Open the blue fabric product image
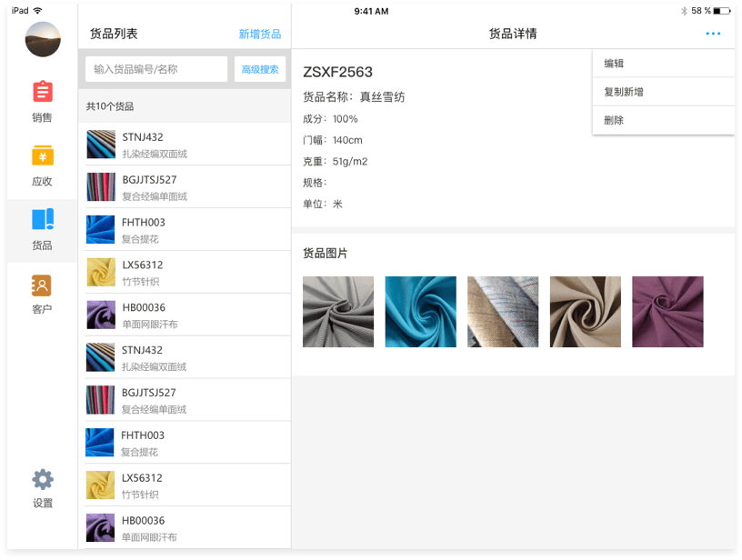The image size is (742, 560). pyautogui.click(x=420, y=312)
